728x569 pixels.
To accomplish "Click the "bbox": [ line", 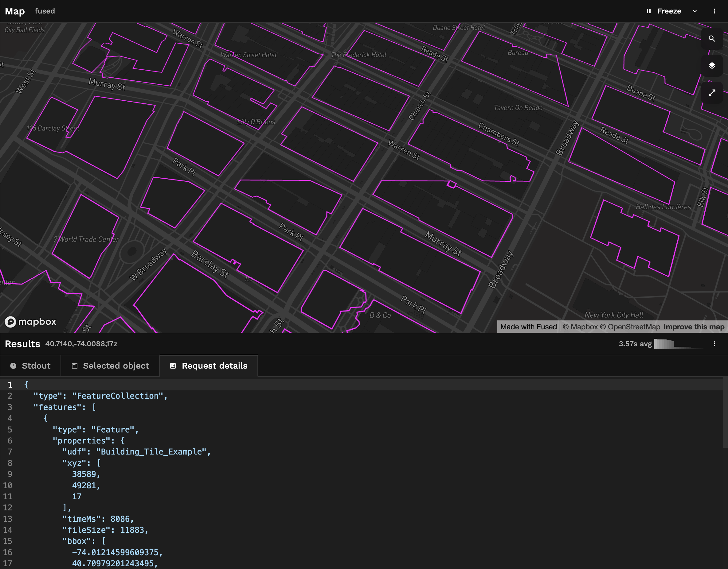I will (x=84, y=541).
